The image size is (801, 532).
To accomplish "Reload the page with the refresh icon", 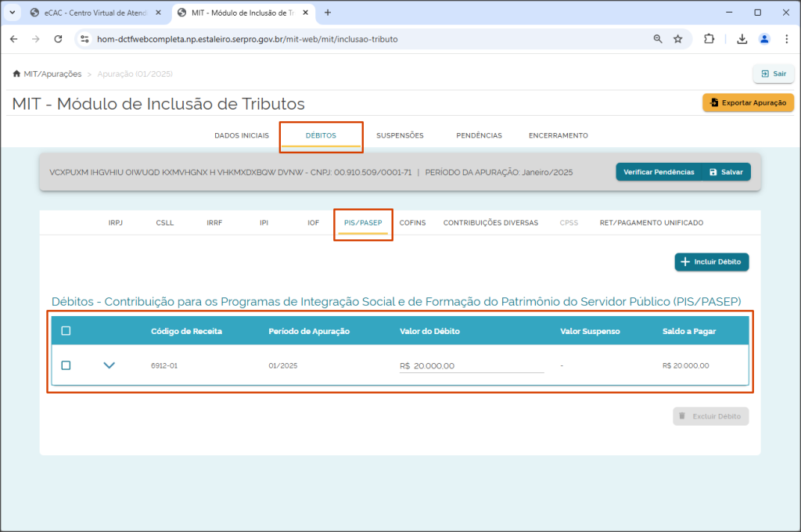I will 58,39.
